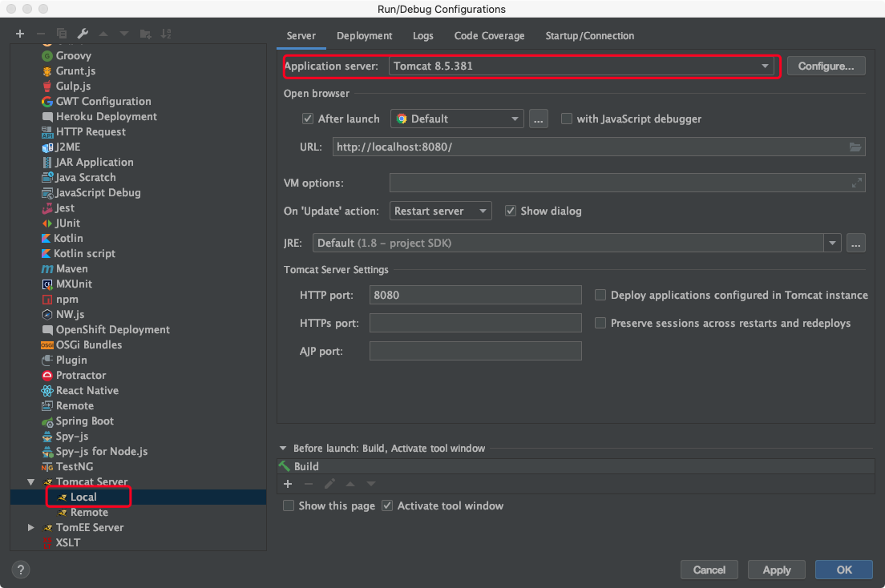Select MXUnit configuration type
This screenshot has width=885, height=588.
(x=74, y=284)
